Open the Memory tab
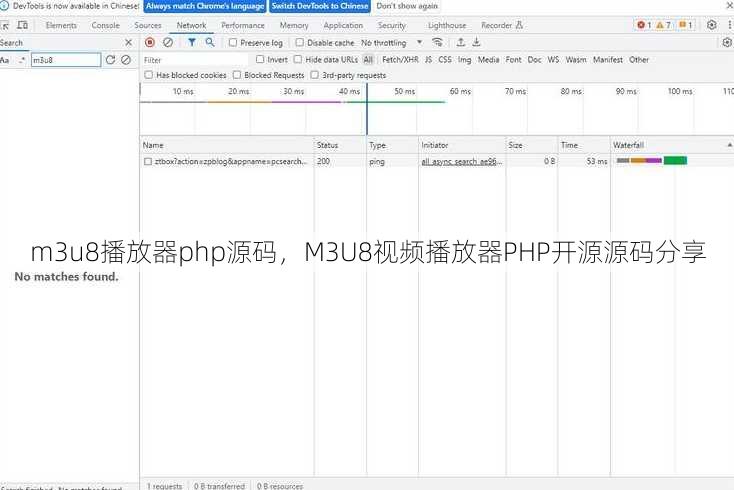The image size is (734, 490). tap(294, 25)
